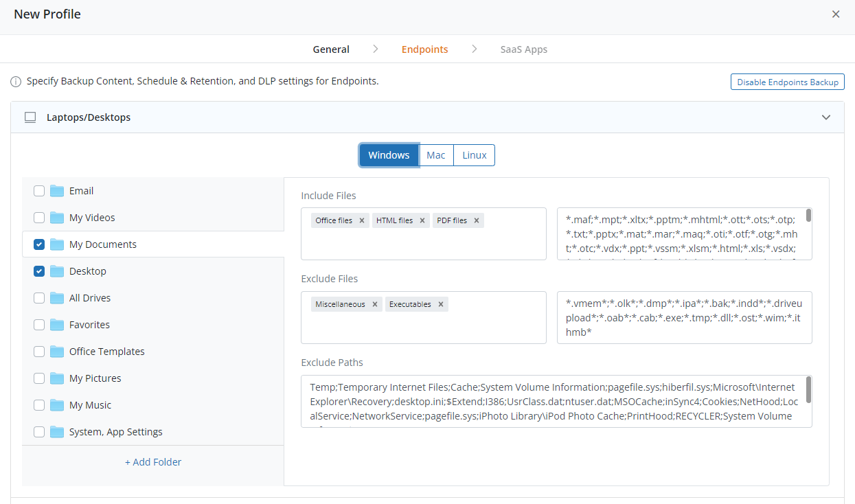The width and height of the screenshot is (855, 504).
Task: Enable the All Drives checkbox
Action: (x=39, y=298)
